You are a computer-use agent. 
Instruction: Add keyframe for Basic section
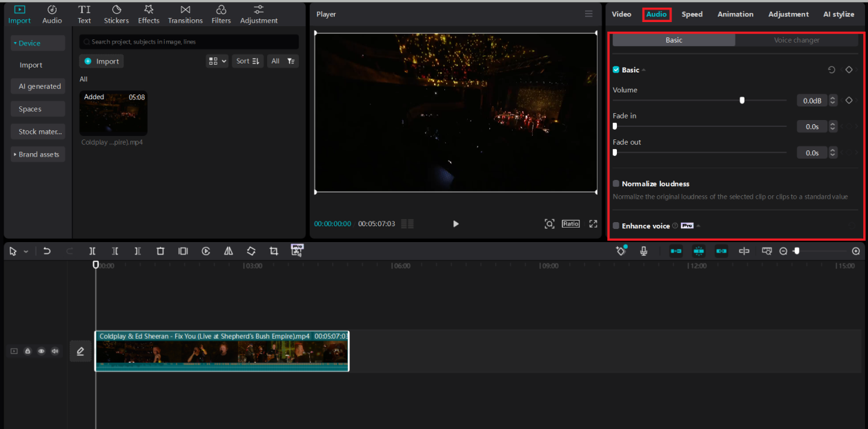[x=849, y=70]
